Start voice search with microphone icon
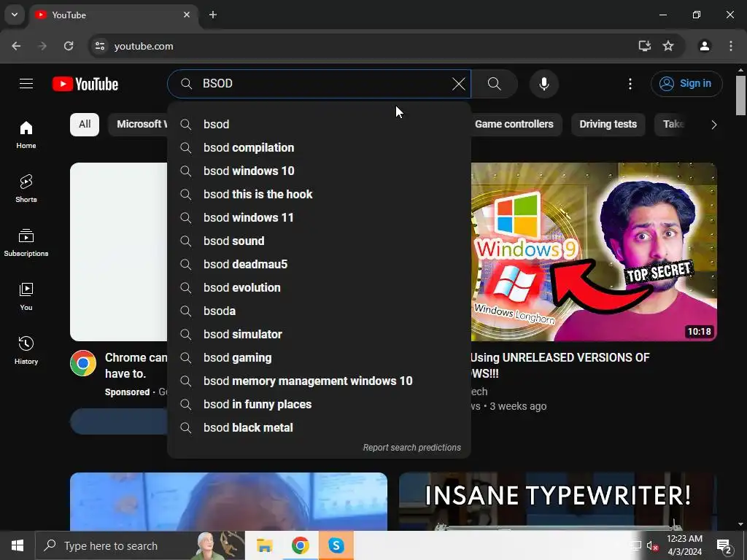This screenshot has height=560, width=747. pos(544,84)
